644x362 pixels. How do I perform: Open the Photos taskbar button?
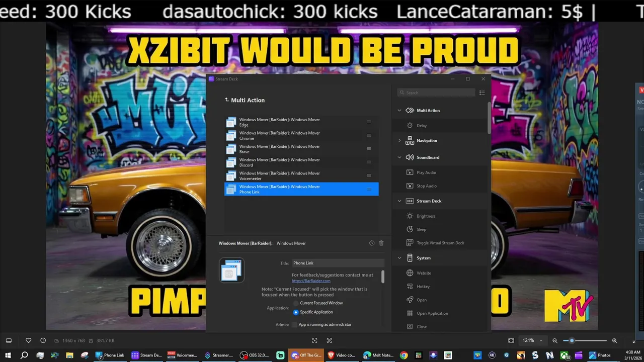[x=600, y=355]
